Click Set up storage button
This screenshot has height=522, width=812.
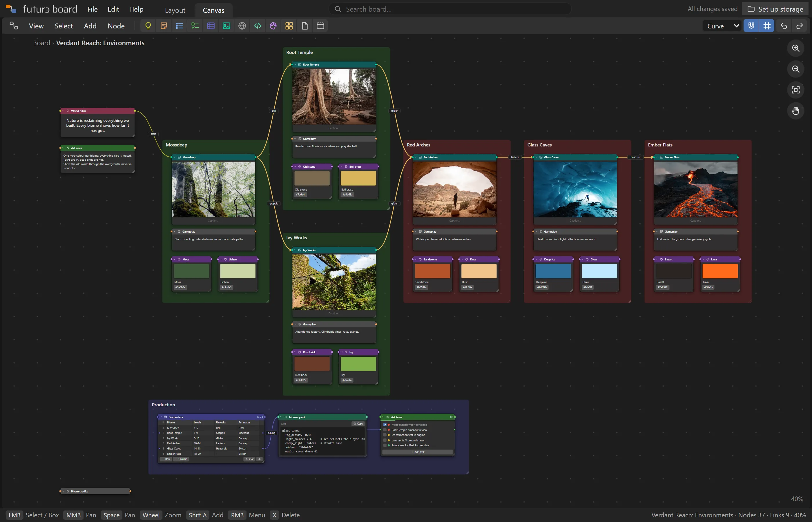point(775,9)
